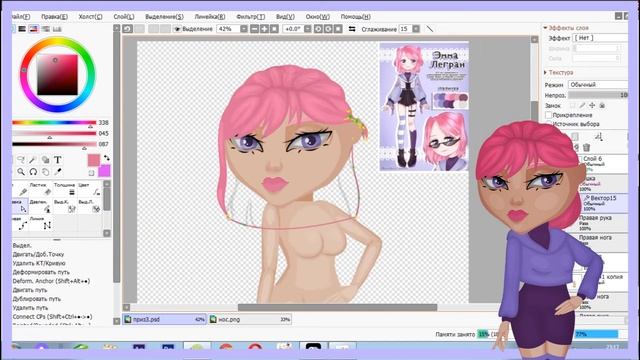Open the zoom percentage dropdown

(244, 29)
